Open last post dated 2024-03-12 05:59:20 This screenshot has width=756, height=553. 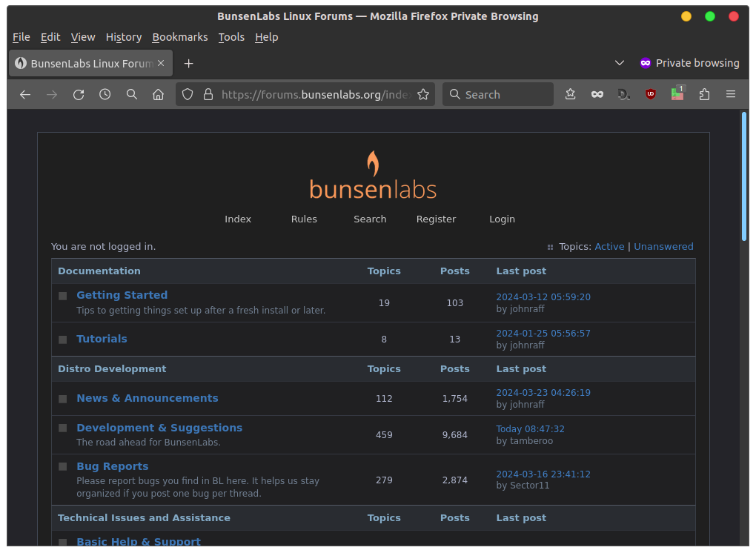click(x=543, y=297)
